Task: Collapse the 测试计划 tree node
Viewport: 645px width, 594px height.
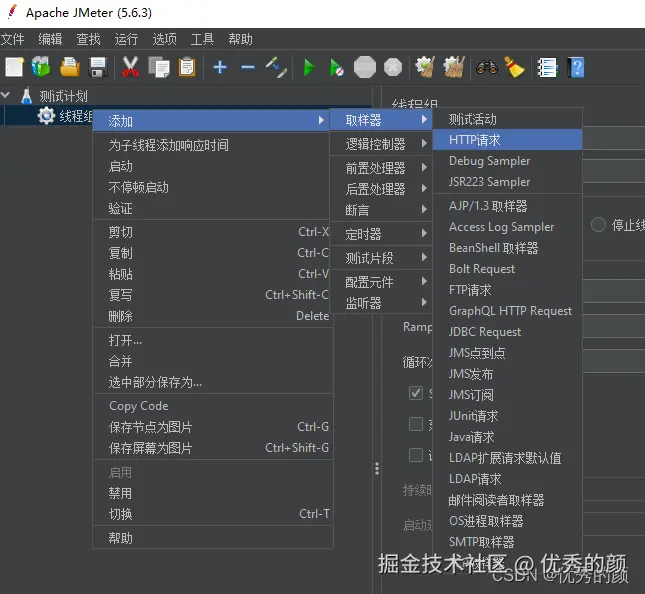Action: coord(6,95)
